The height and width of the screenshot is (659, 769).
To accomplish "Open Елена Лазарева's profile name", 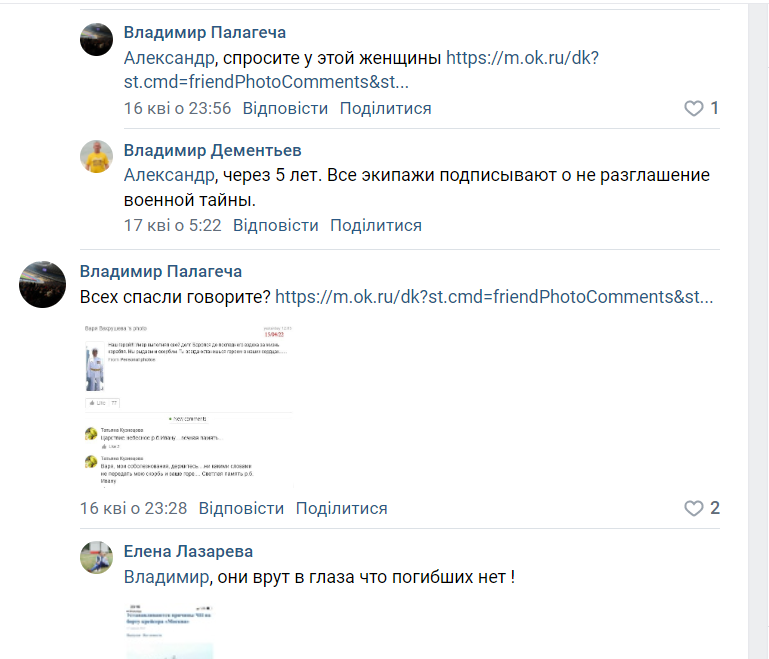I will [188, 551].
